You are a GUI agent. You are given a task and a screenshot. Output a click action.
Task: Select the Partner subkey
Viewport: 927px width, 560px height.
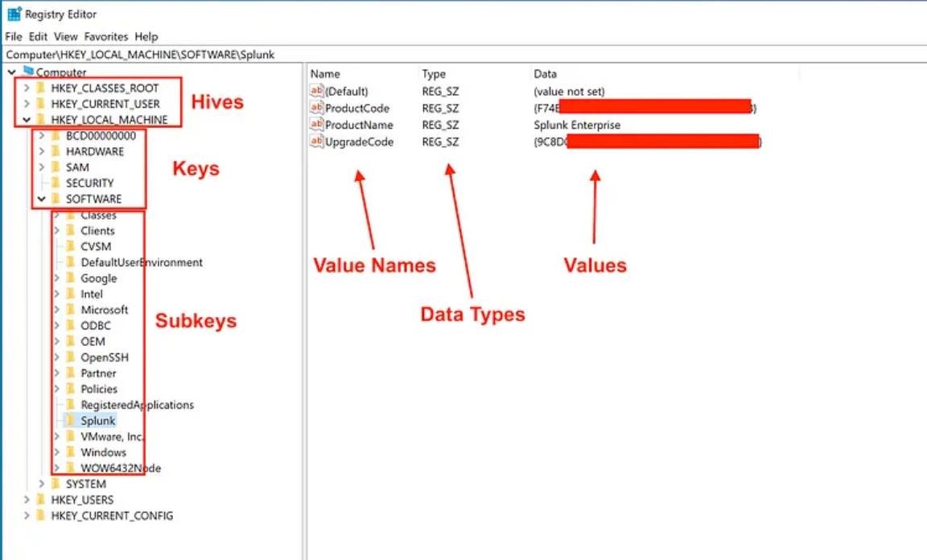pyautogui.click(x=98, y=373)
